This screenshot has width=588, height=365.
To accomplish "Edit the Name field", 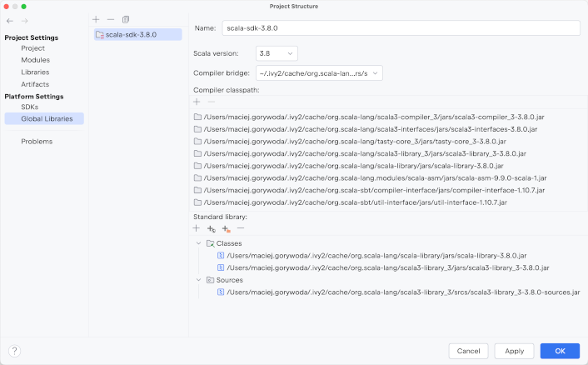I will (x=401, y=28).
